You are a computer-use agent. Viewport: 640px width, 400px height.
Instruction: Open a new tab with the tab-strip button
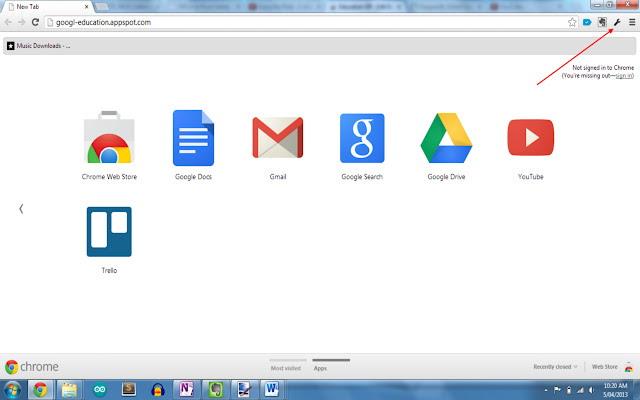click(102, 7)
